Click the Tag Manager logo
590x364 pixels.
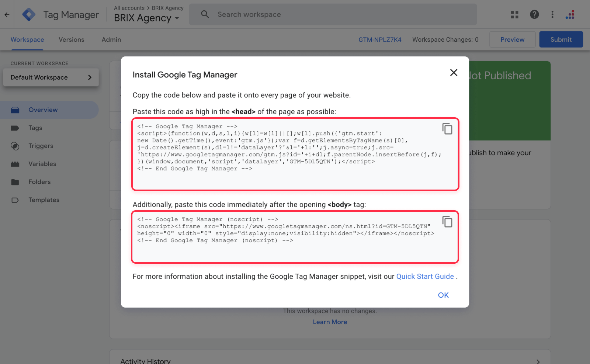29,15
